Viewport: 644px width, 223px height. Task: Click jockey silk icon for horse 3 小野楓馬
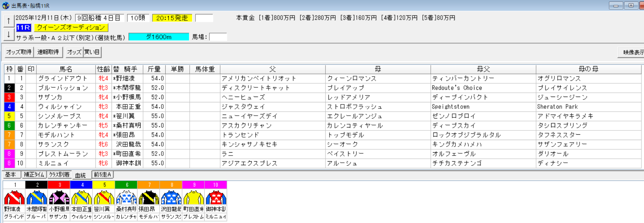point(59,198)
